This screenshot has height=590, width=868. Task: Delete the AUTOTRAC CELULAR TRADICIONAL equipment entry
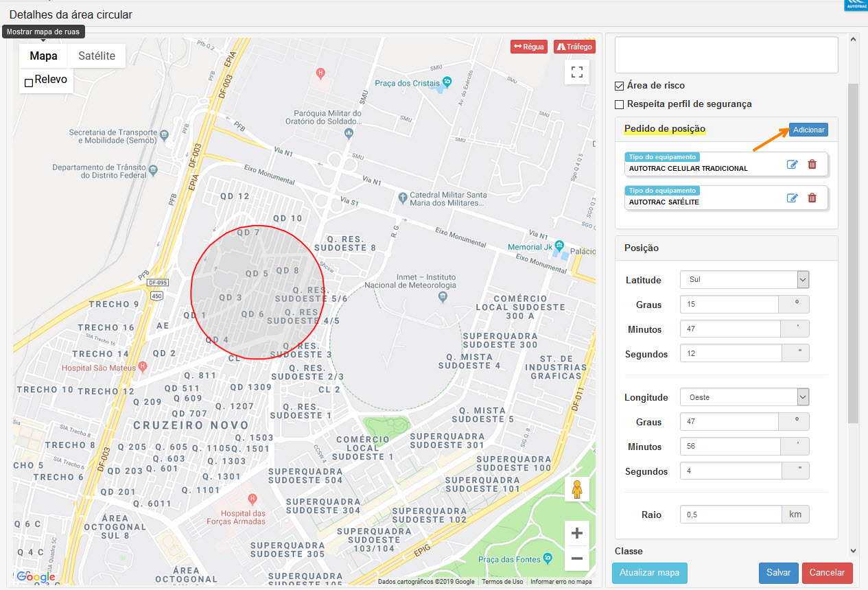coord(812,164)
